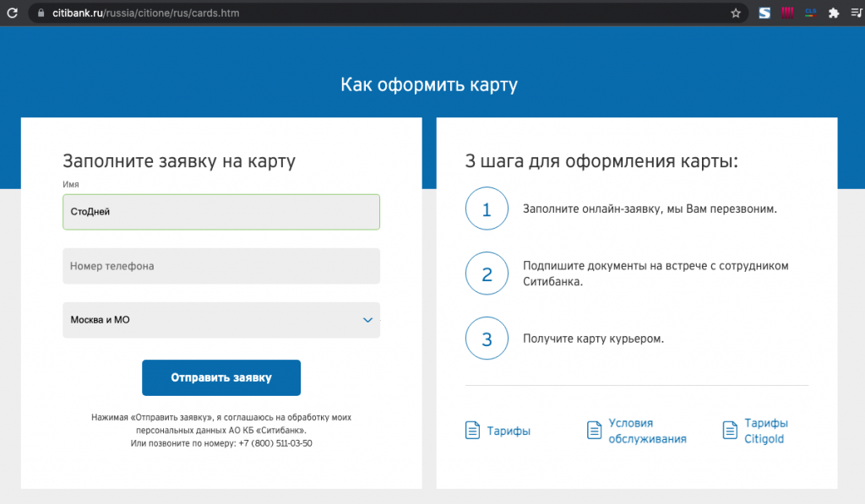Open the CLS extension icon
The width and height of the screenshot is (865, 504).
[x=810, y=13]
